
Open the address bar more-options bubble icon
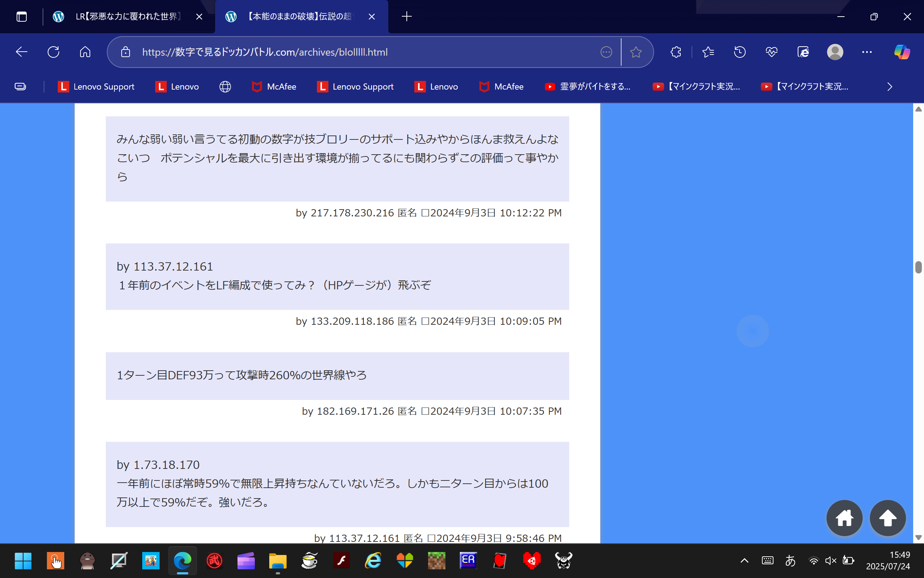(606, 52)
